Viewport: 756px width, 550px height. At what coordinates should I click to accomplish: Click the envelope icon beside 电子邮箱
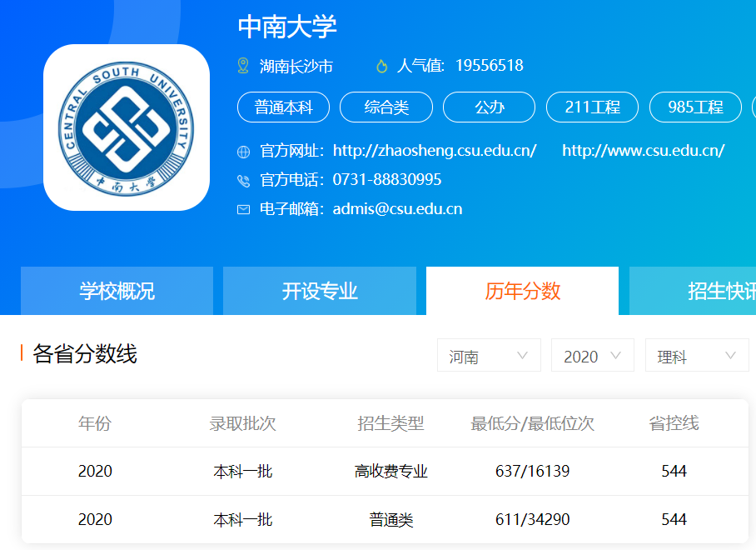point(242,208)
